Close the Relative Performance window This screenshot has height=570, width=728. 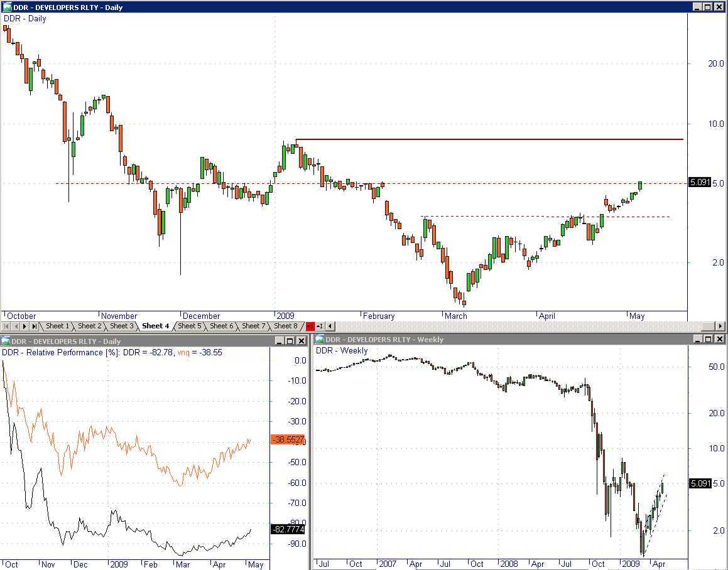pos(301,341)
